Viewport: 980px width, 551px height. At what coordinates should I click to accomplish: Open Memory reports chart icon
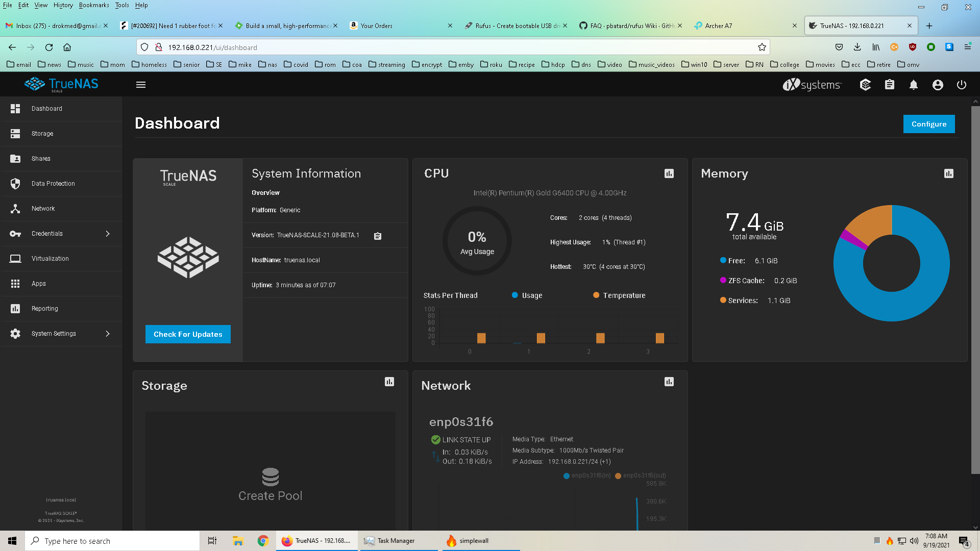(x=949, y=173)
